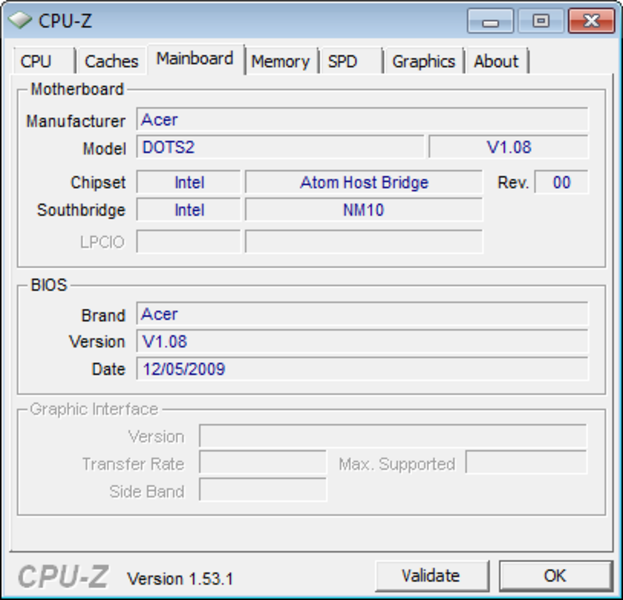Go to the Memory tab
Image resolution: width=623 pixels, height=600 pixels.
click(281, 61)
